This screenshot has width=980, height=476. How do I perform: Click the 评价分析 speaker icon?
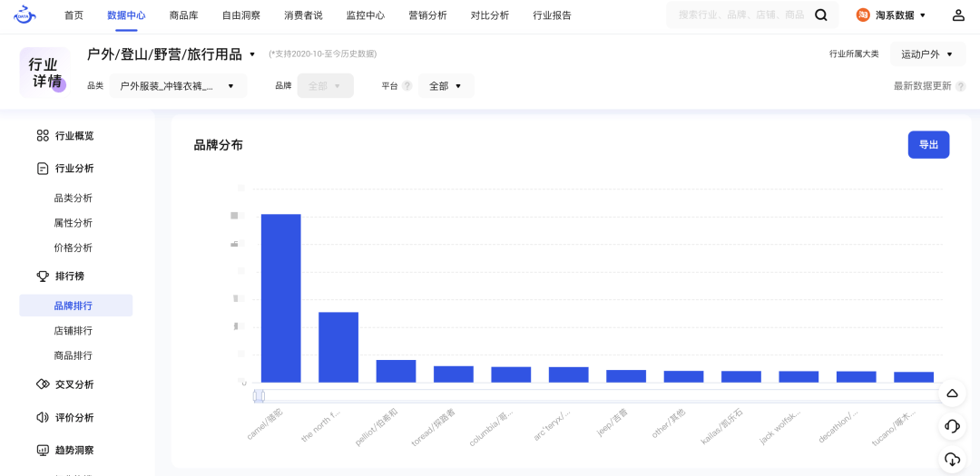43,417
